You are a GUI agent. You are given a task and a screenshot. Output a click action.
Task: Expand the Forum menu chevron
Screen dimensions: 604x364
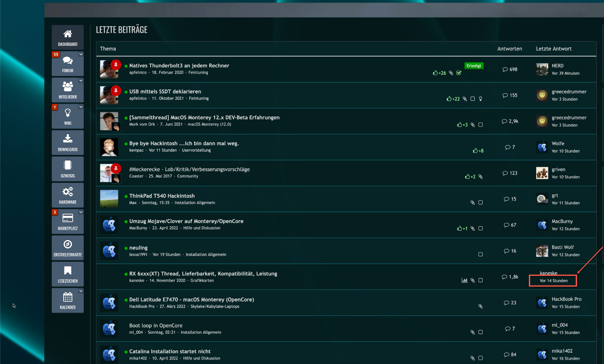pos(81,54)
